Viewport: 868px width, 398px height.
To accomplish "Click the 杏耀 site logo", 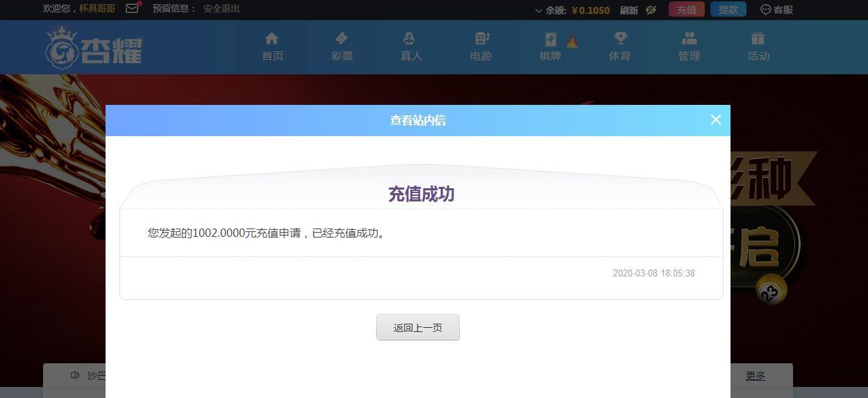I will click(94, 48).
